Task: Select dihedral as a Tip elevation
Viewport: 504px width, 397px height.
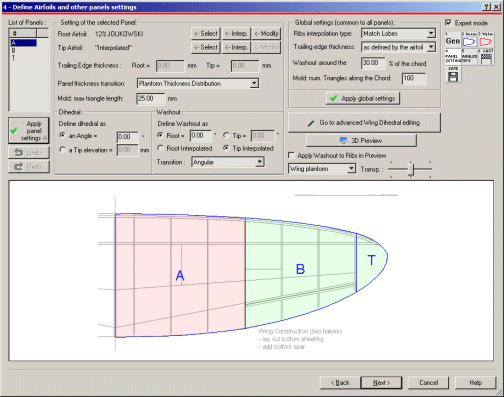Action: (x=62, y=150)
